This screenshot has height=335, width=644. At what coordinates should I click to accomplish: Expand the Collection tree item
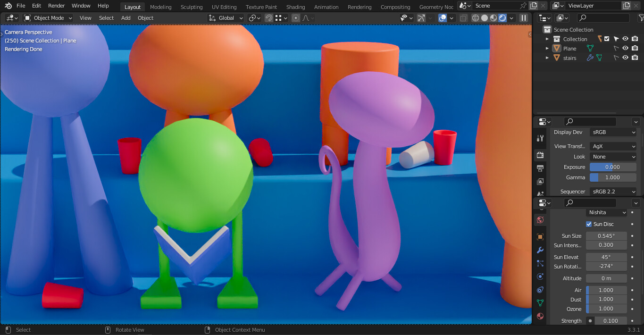pyautogui.click(x=547, y=39)
